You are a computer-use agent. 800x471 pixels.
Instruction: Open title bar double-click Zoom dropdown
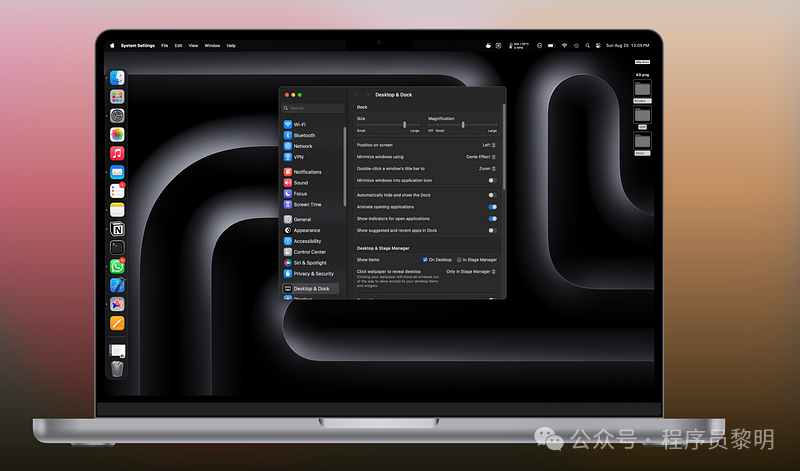(x=487, y=168)
